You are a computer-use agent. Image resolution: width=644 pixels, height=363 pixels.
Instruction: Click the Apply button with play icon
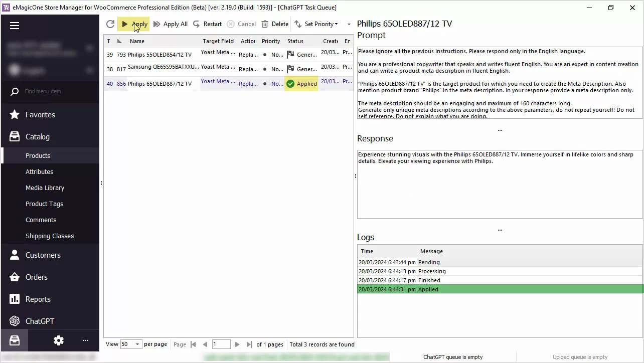pyautogui.click(x=133, y=24)
